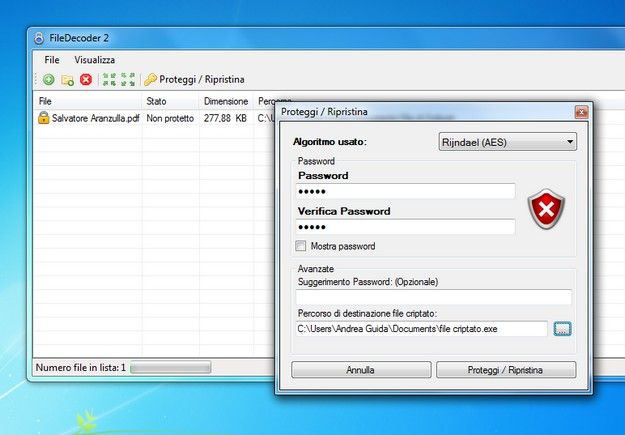This screenshot has height=435, width=625.
Task: Click the Proteggi / Ripristina toolbar label
Action: 202,79
